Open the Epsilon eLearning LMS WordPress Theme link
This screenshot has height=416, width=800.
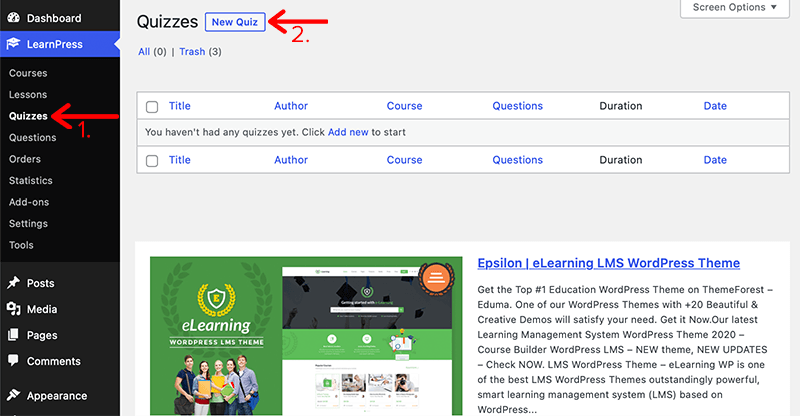(x=609, y=263)
